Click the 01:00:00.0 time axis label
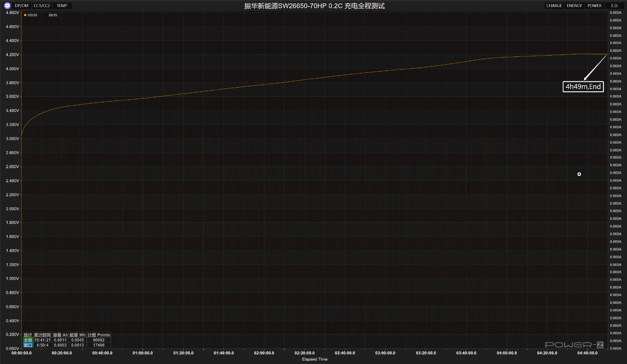The image size is (627, 364). 143,353
